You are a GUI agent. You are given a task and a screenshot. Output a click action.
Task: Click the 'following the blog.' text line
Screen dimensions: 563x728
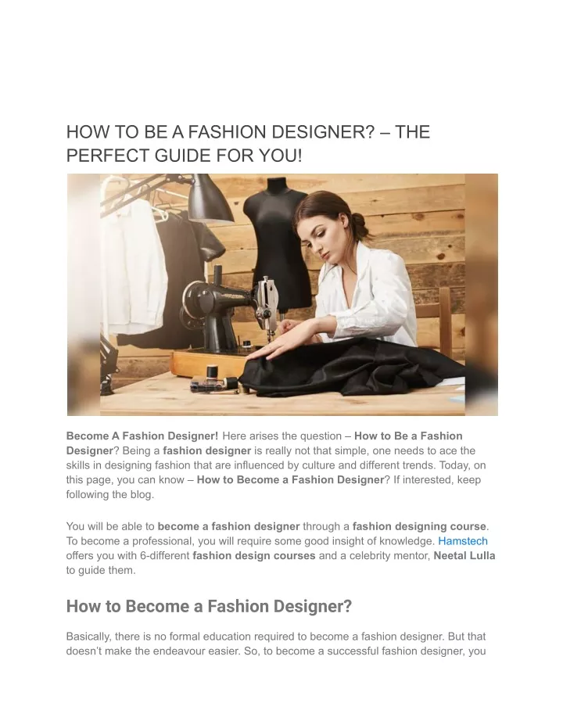click(x=110, y=494)
